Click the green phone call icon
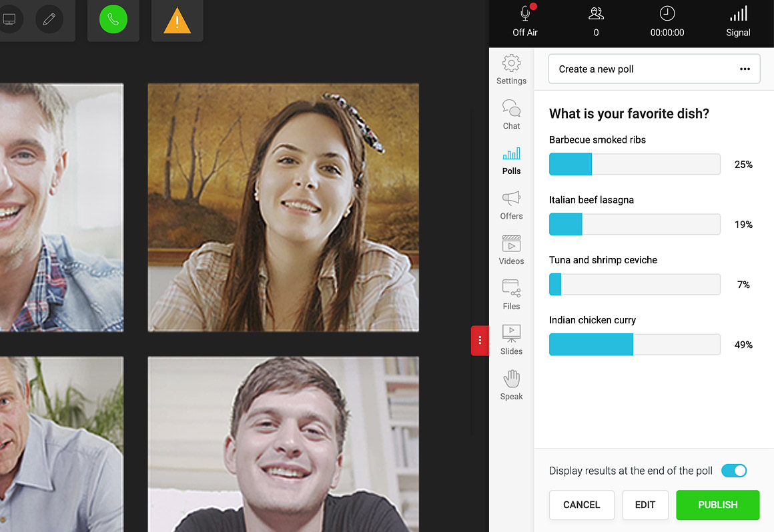Viewport: 774px width, 532px height. pyautogui.click(x=113, y=20)
